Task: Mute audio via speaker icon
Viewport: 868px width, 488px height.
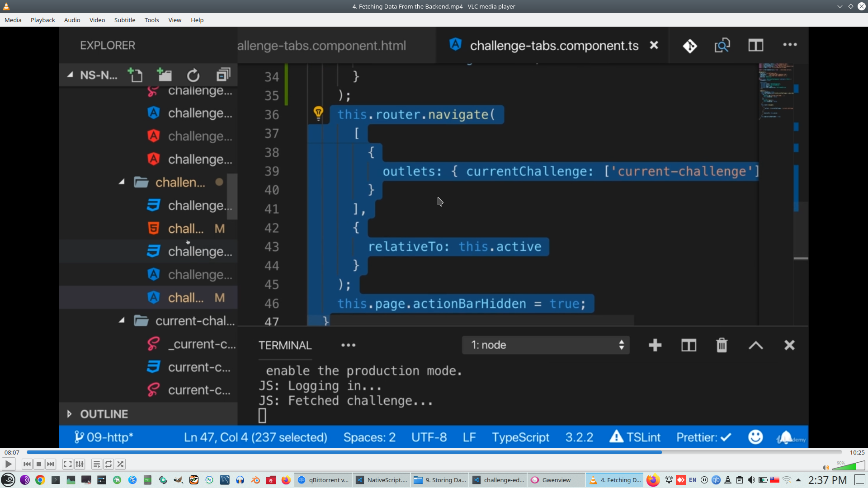Action: [x=826, y=468]
